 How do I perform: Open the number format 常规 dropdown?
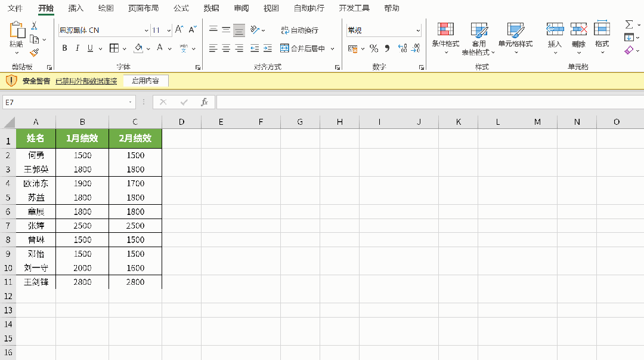click(418, 30)
